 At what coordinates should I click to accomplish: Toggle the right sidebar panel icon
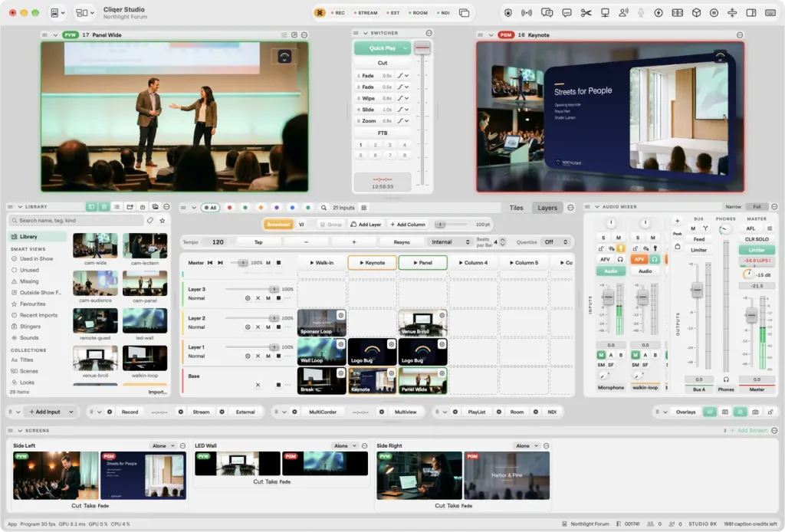pos(751,13)
